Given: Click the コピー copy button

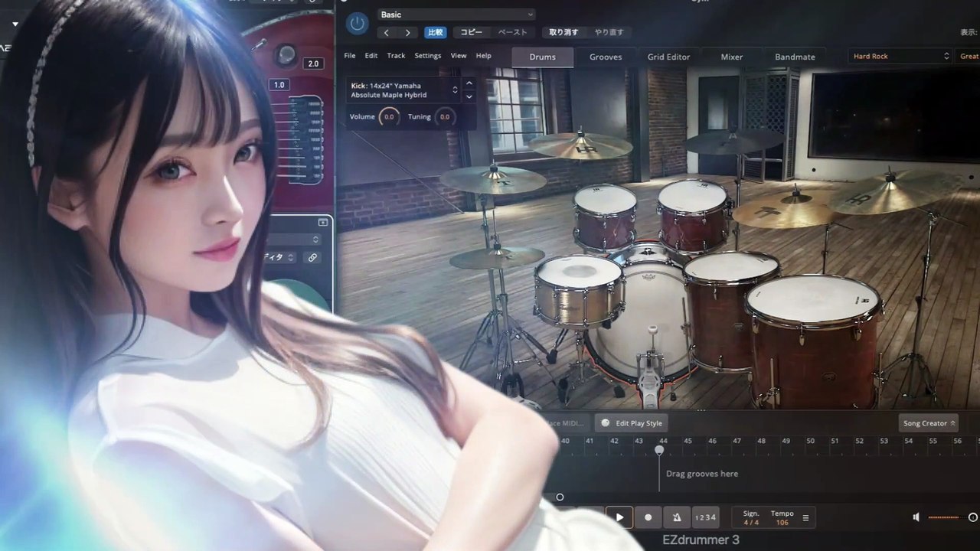Looking at the screenshot, I should coord(471,32).
